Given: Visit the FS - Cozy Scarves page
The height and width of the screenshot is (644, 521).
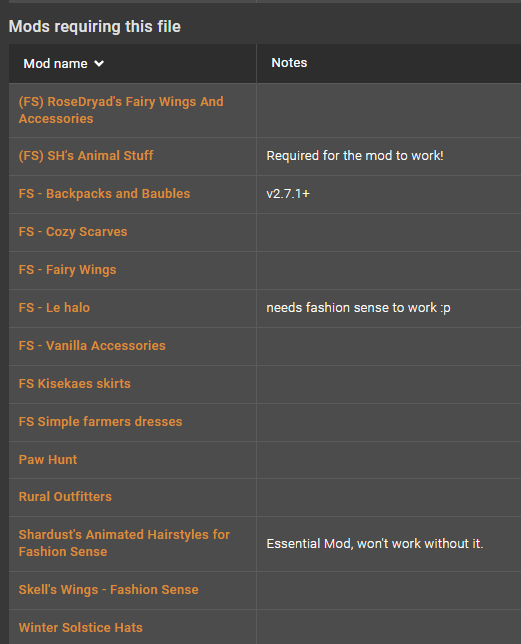Looking at the screenshot, I should tap(73, 232).
